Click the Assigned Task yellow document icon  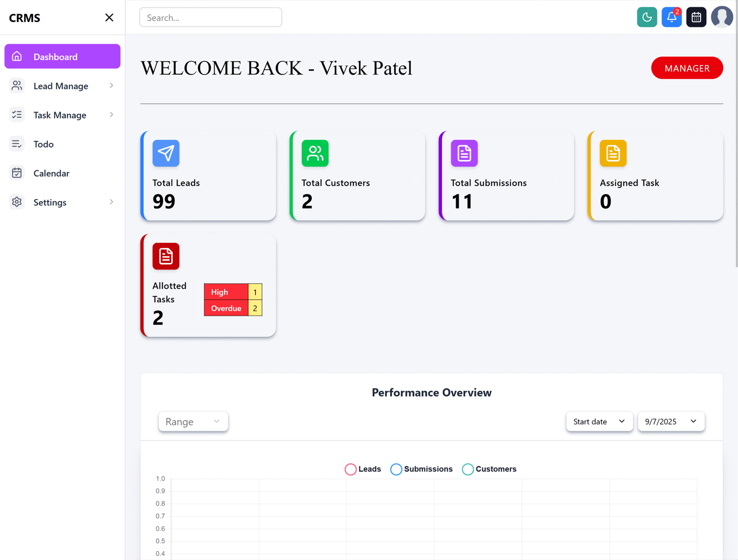click(x=613, y=153)
